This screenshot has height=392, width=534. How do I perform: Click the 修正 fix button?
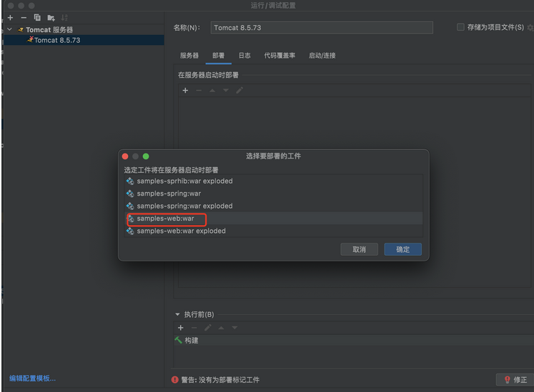515,380
